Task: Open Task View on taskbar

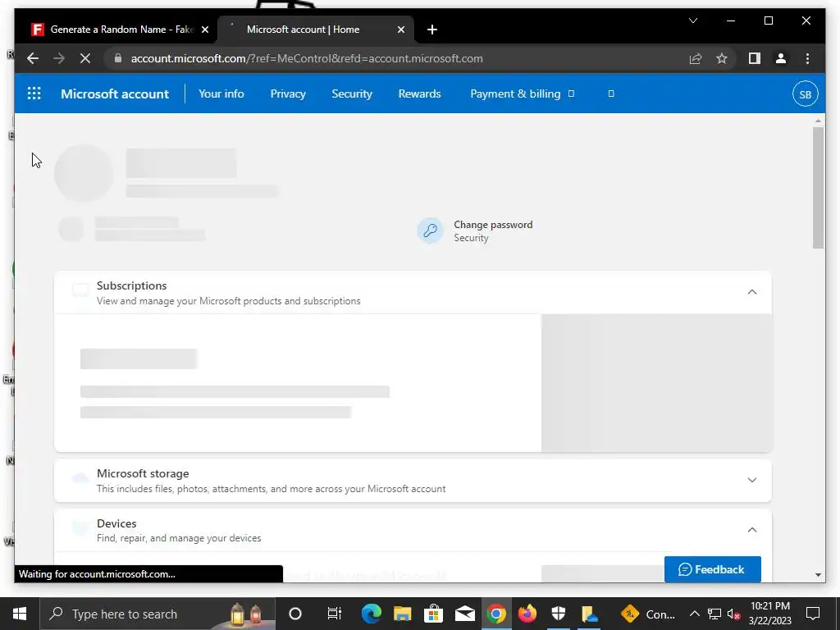Action: [x=335, y=614]
